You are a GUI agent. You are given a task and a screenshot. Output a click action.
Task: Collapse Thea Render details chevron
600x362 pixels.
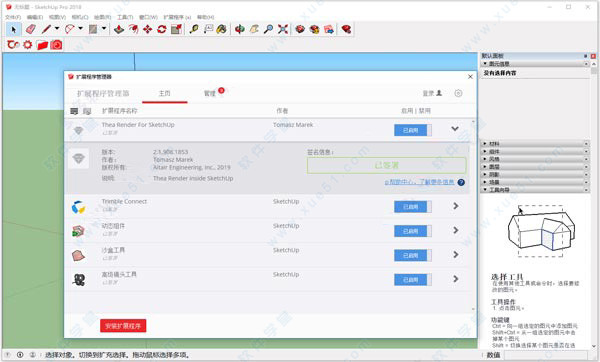point(455,129)
